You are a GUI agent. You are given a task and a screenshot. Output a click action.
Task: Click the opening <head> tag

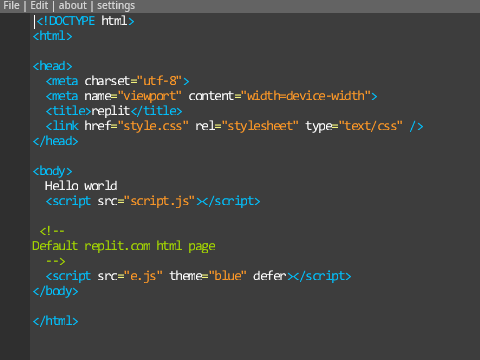pos(52,66)
